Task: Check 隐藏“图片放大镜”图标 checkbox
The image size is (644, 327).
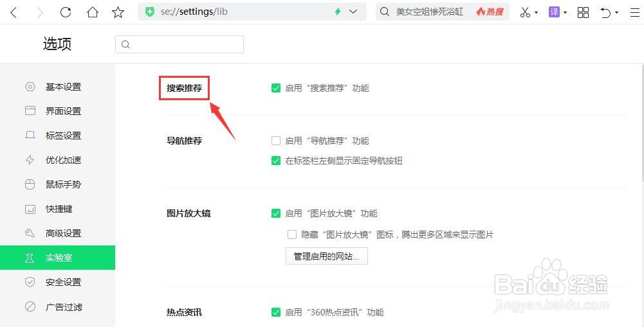Action: pyautogui.click(x=292, y=234)
